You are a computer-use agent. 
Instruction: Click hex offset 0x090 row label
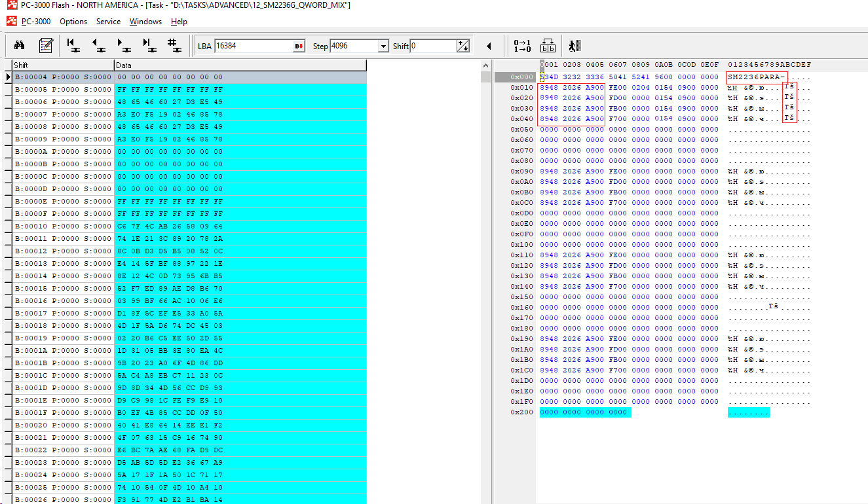[522, 171]
